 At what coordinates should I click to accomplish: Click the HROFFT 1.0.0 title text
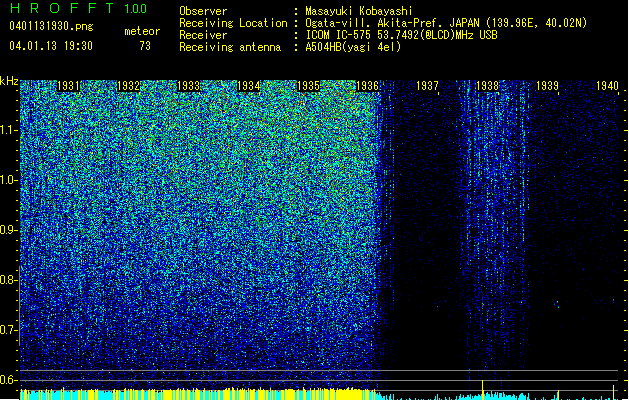79,8
